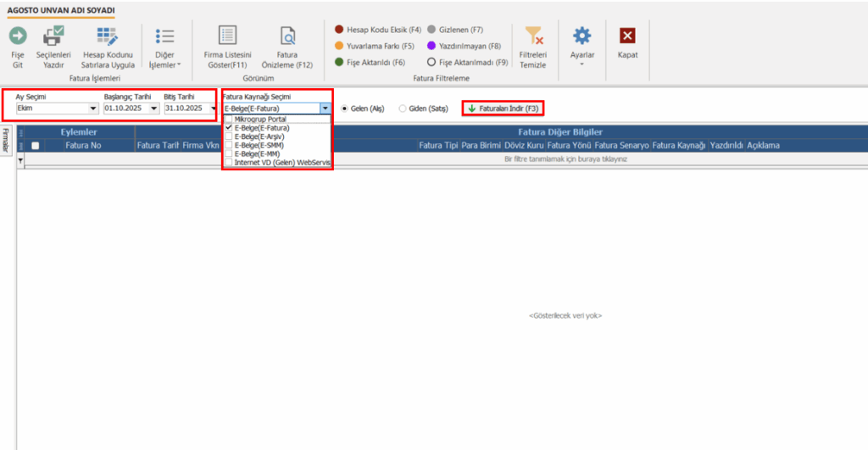Filter by Hesap Kodu Eksik (F4)
The width and height of the screenshot is (868, 450).
378,30
